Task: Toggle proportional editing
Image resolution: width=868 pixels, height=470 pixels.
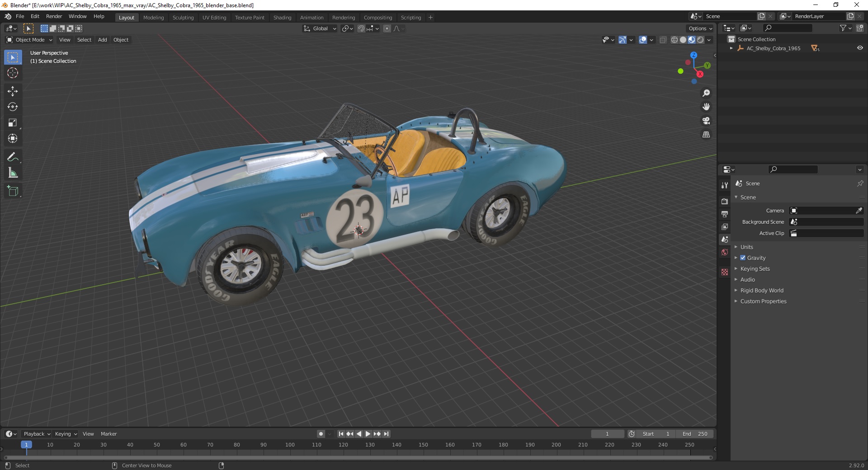Action: click(387, 28)
